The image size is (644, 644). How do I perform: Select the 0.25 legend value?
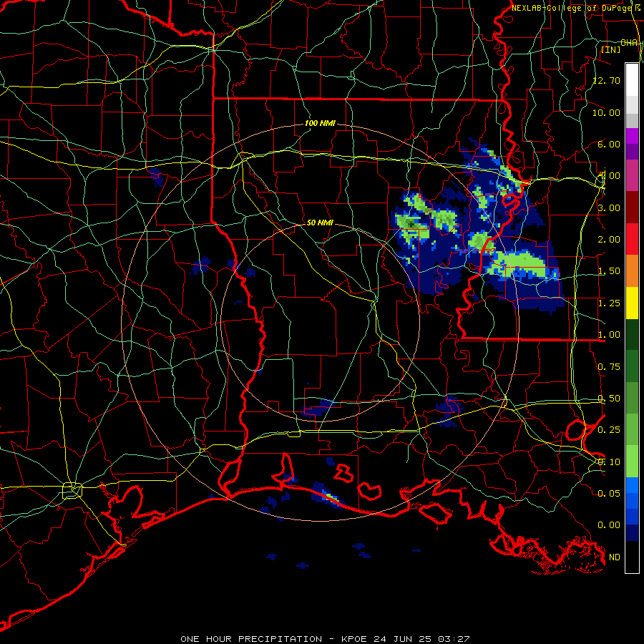(609, 430)
